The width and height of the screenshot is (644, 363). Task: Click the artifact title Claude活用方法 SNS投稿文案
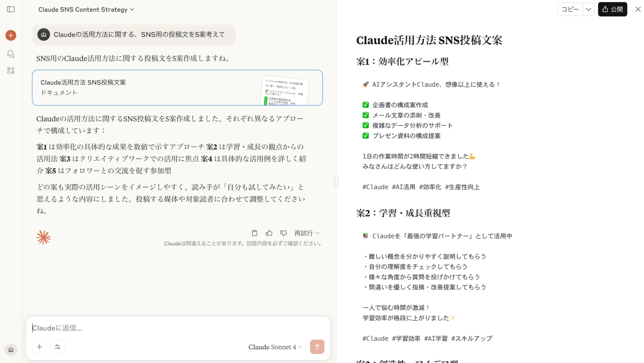pyautogui.click(x=429, y=40)
